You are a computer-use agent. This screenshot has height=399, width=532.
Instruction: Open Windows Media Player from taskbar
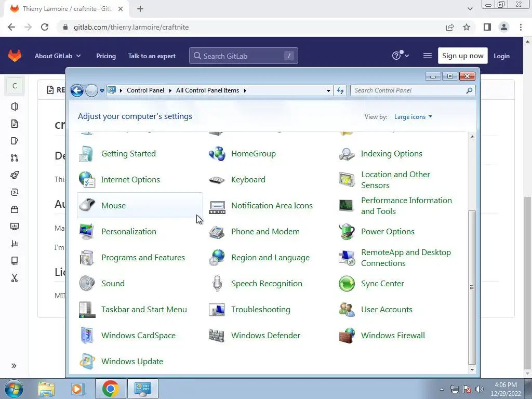point(78,389)
